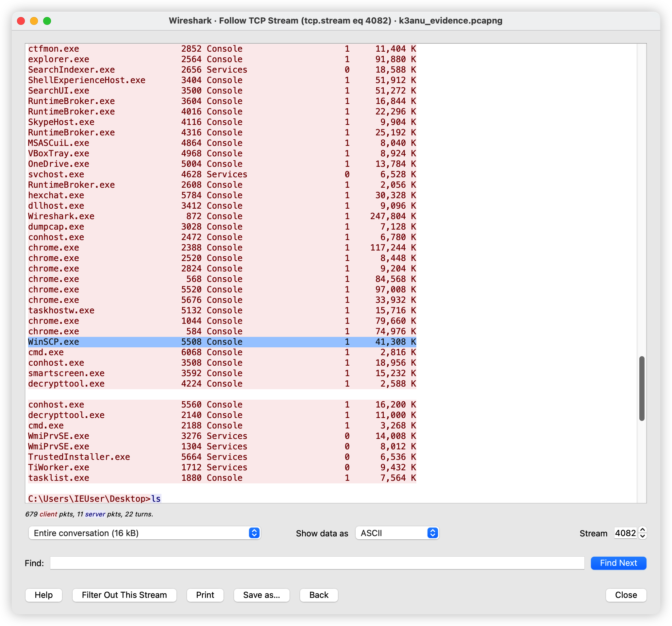Click the svchost.exe 4628 Services line

222,175
